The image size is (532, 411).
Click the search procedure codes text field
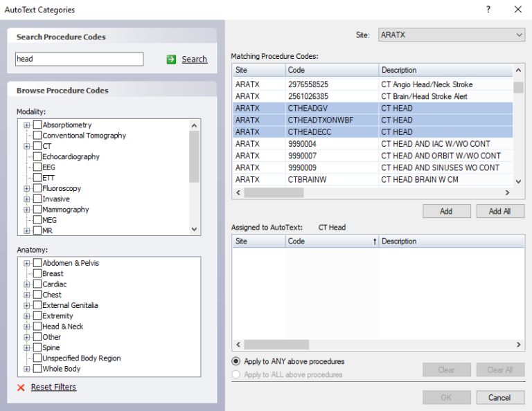[x=79, y=60]
